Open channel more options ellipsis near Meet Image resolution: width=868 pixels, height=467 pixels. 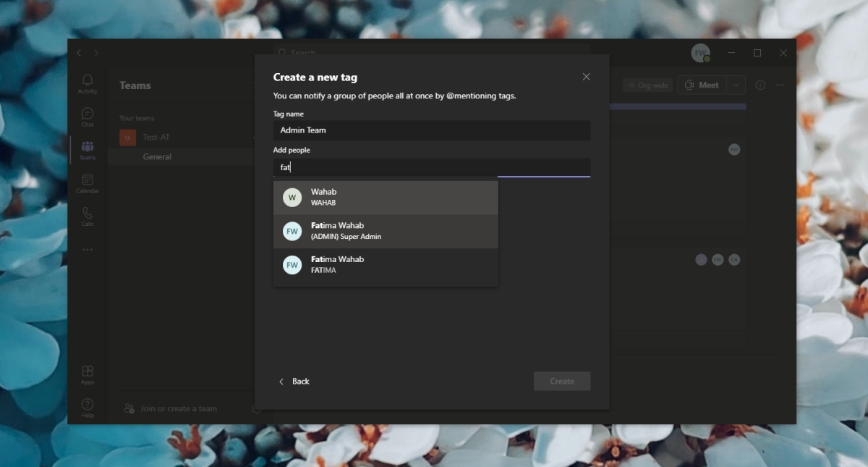(780, 85)
